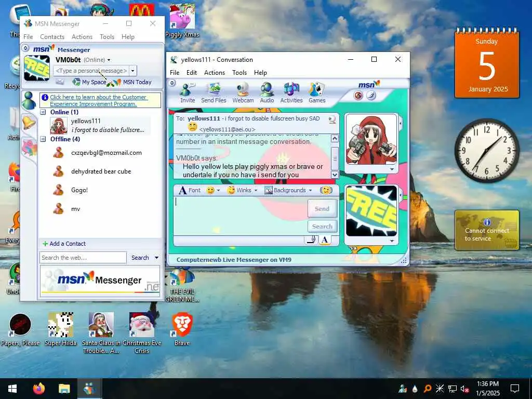
Task: Open the Online status dropdown next to VM0b0t
Action: [x=109, y=60]
